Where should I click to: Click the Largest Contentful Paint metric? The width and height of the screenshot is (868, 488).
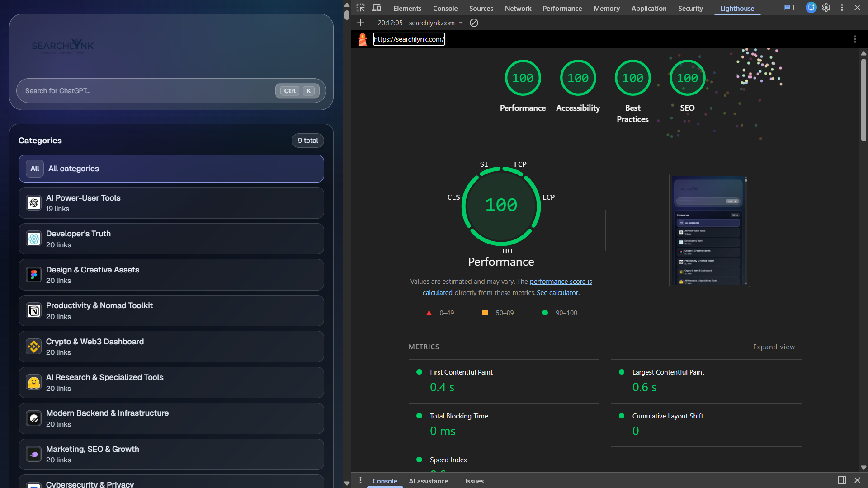706,381
